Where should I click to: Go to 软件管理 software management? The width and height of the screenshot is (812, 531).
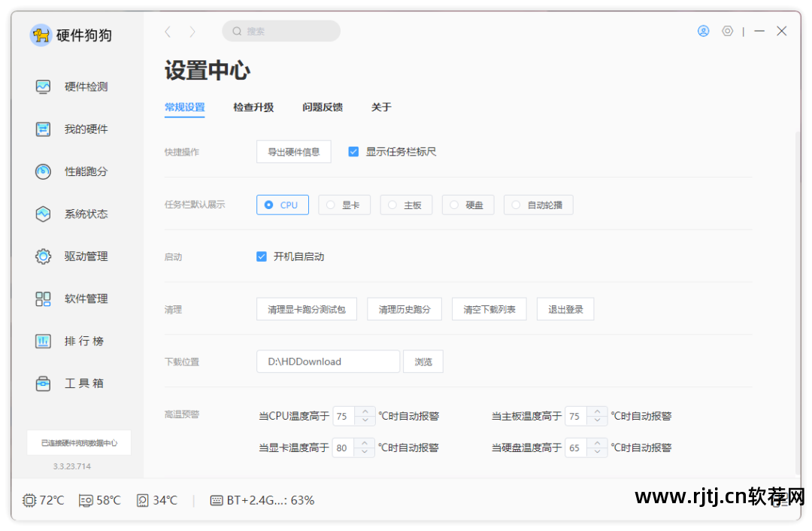click(x=85, y=299)
